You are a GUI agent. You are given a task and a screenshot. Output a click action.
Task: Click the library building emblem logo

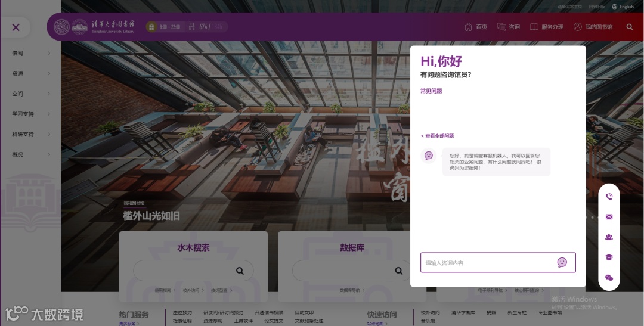(80, 27)
